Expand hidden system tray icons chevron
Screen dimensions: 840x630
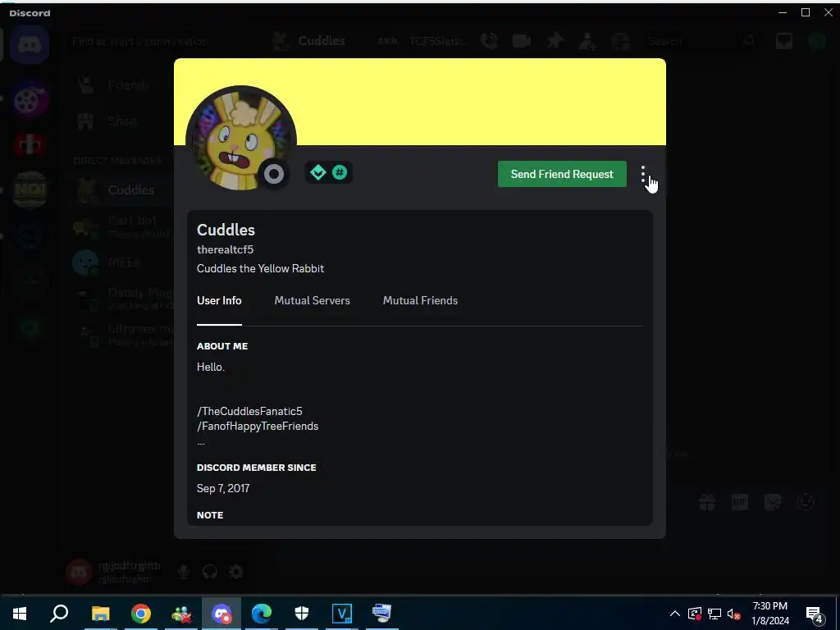pyautogui.click(x=675, y=614)
